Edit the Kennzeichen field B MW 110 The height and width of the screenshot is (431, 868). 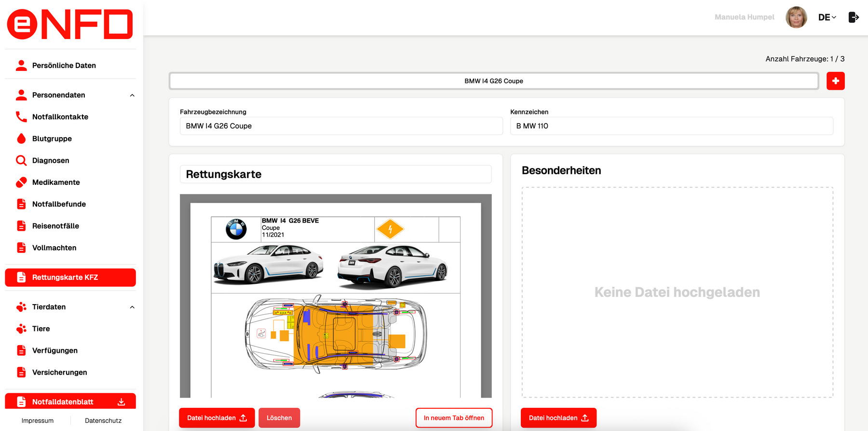(x=672, y=126)
